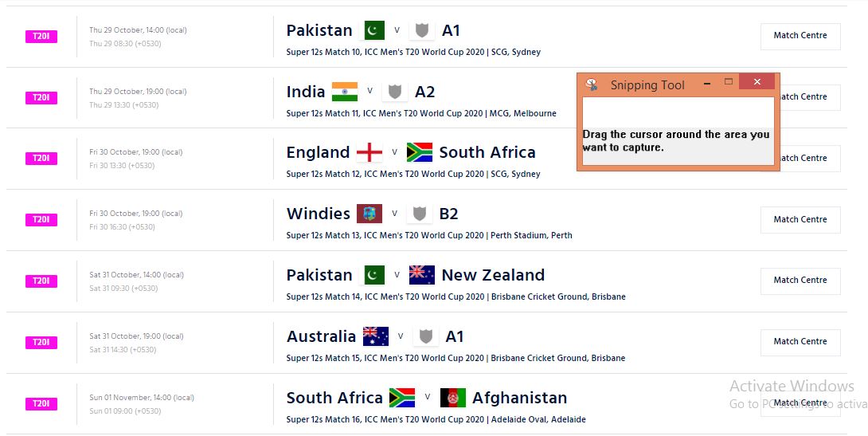Image resolution: width=868 pixels, height=436 pixels.
Task: Click the India flag icon
Action: 345,92
